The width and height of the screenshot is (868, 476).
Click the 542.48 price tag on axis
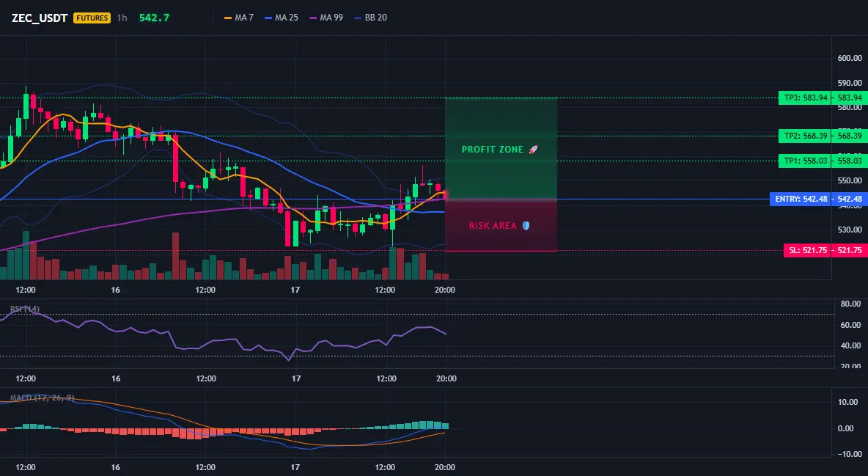click(x=849, y=199)
